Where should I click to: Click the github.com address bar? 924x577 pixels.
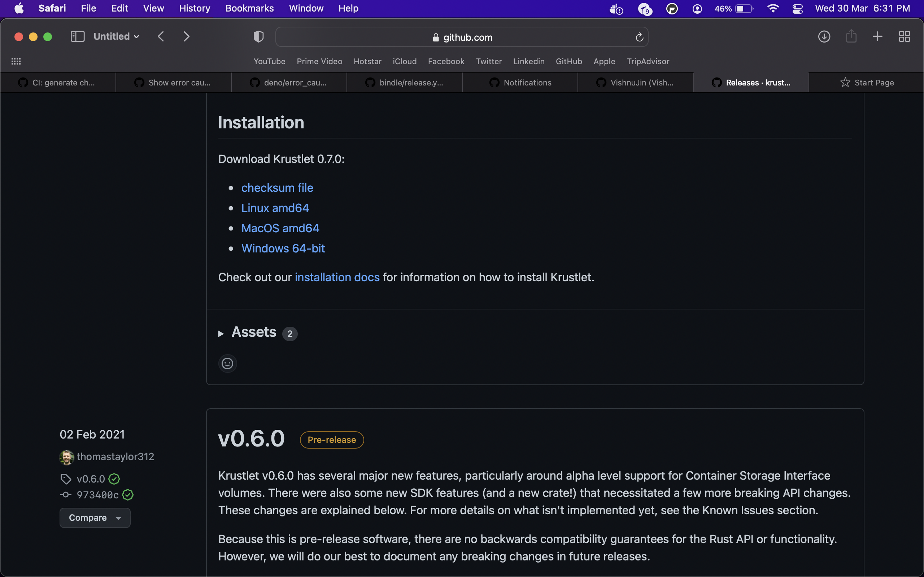pos(462,37)
